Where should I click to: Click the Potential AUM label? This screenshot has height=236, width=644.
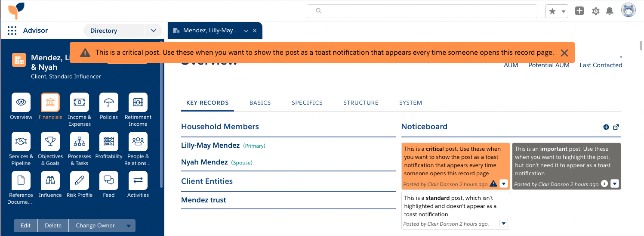(549, 65)
